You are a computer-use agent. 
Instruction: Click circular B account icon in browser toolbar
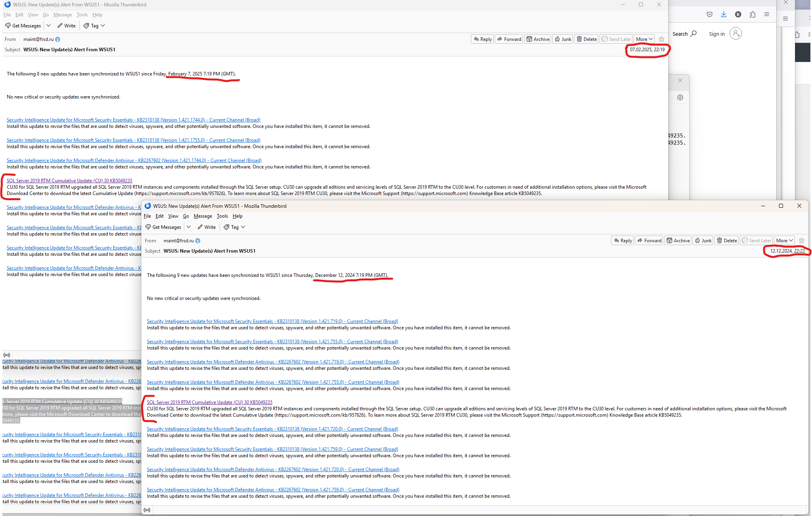(x=738, y=14)
